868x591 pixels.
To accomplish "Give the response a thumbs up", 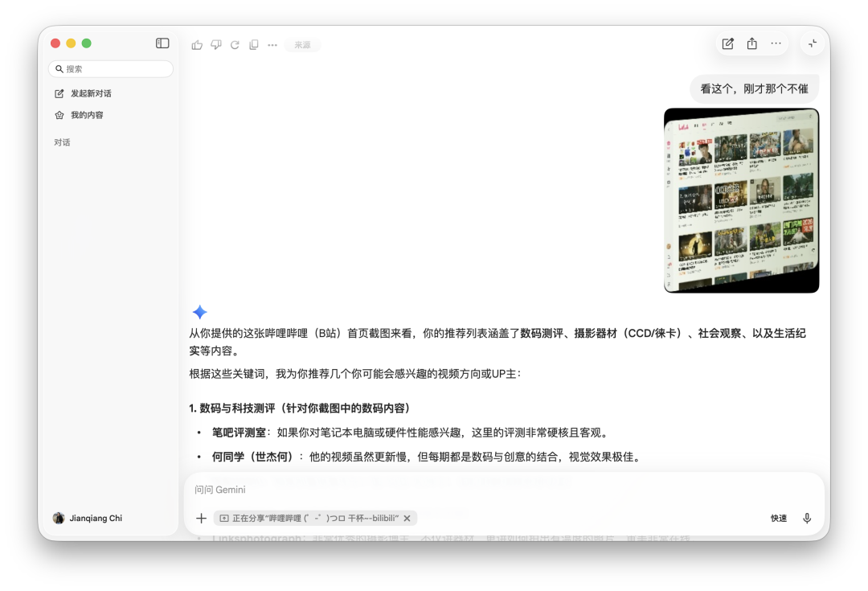I will pos(197,45).
